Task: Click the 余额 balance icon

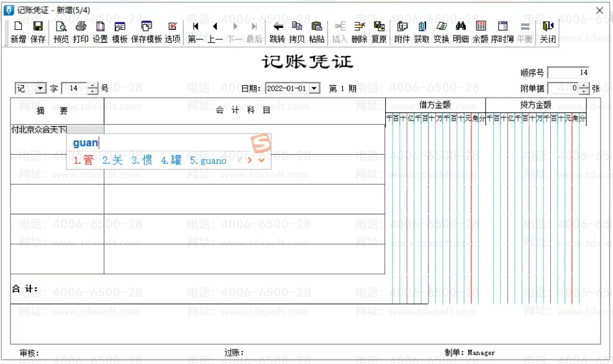Action: [481, 32]
